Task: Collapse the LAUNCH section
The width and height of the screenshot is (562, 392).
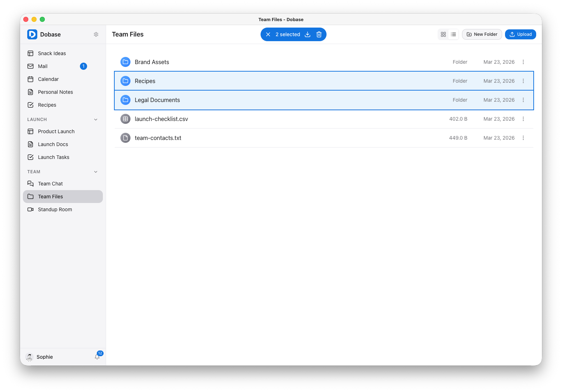Action: coord(96,120)
